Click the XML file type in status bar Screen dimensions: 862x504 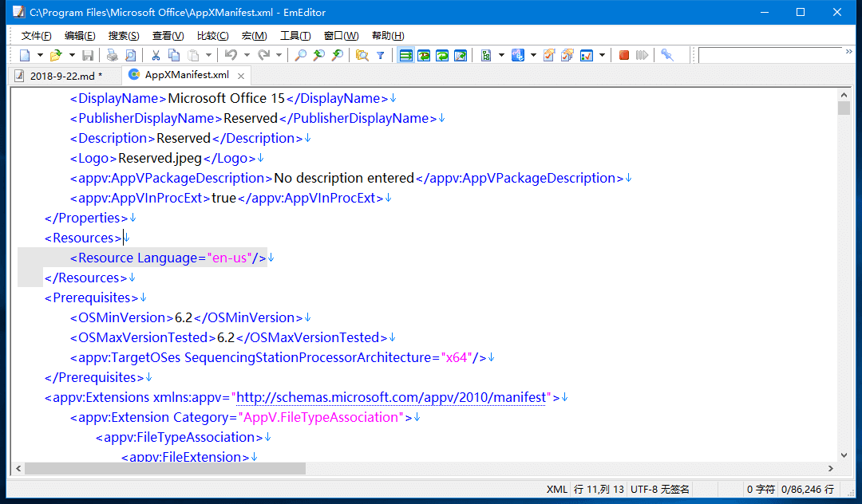[556, 489]
